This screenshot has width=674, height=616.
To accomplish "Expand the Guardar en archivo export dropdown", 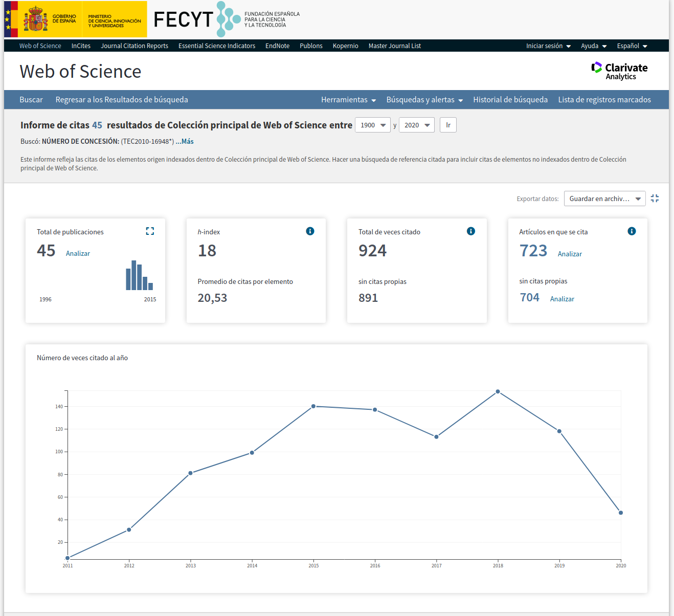I will pos(604,199).
